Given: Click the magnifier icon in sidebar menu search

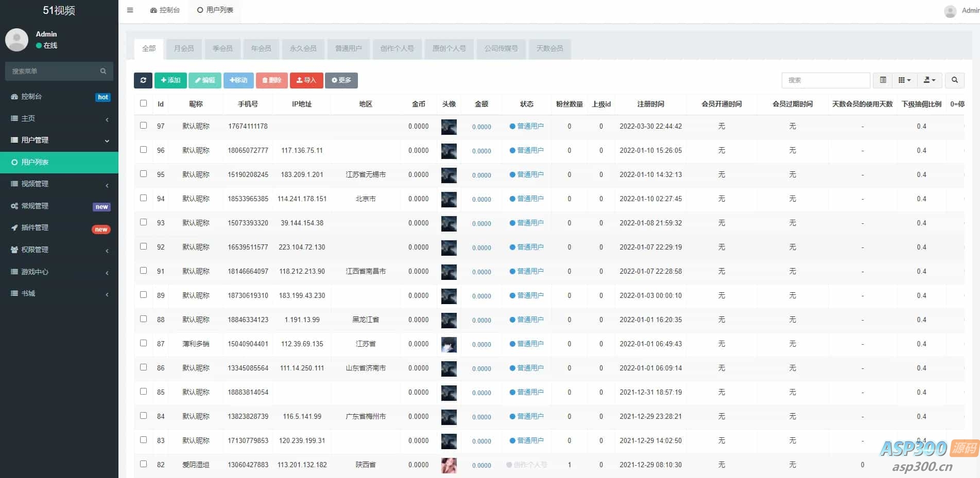Looking at the screenshot, I should [x=103, y=71].
